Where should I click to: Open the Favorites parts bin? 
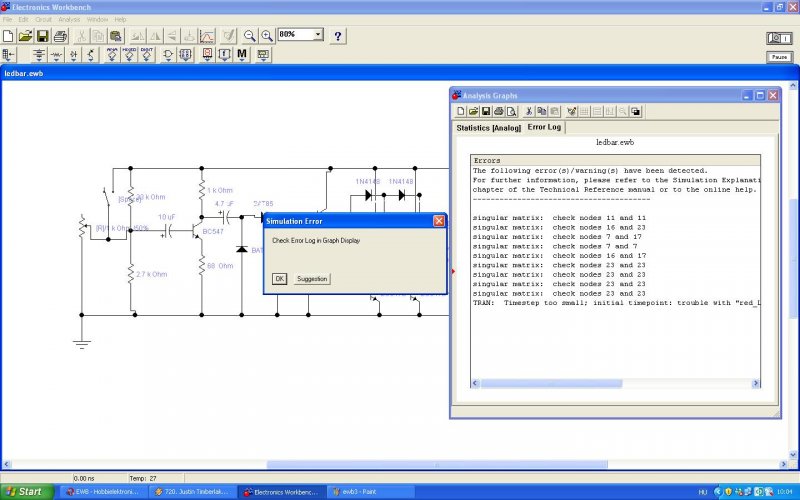click(9, 55)
